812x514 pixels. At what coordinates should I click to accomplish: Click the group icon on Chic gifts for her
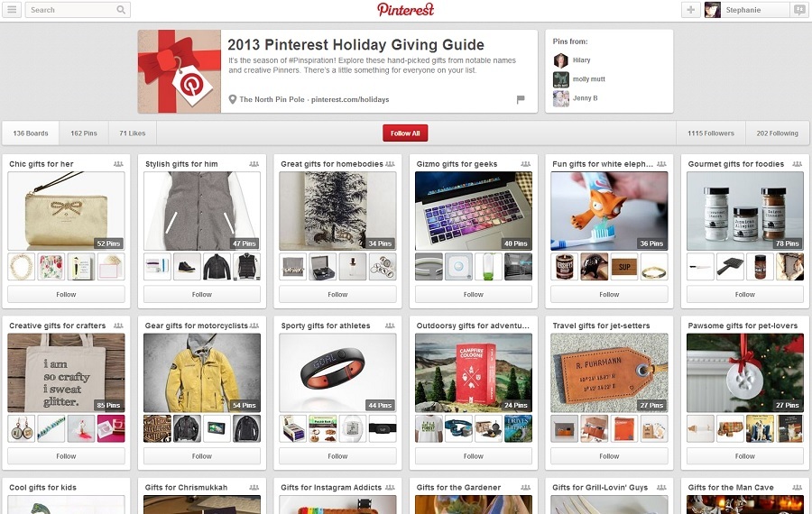(118, 164)
